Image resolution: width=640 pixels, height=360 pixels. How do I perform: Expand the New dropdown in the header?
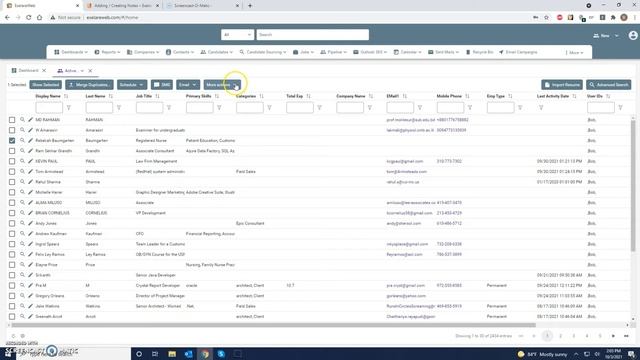pyautogui.click(x=606, y=36)
